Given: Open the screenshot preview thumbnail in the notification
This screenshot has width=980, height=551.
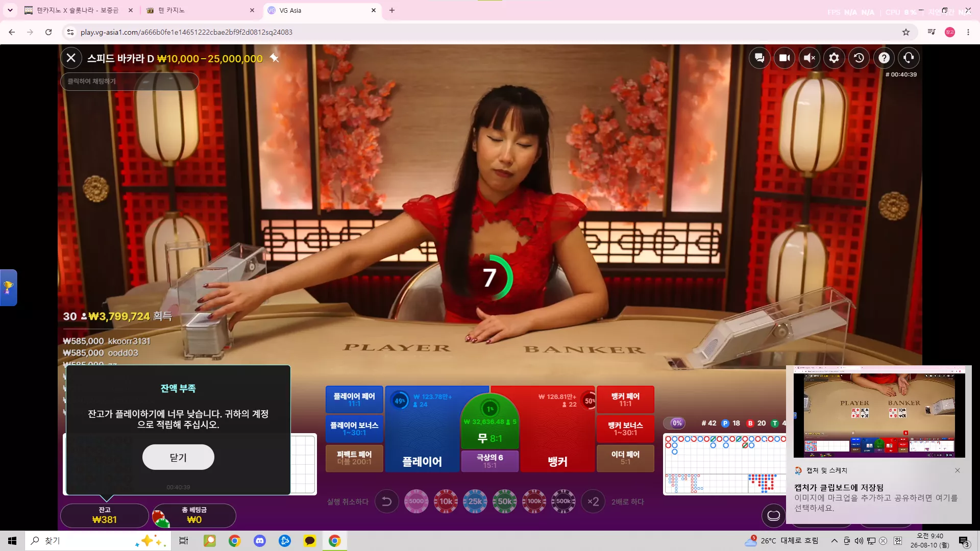Looking at the screenshot, I should pos(879,413).
